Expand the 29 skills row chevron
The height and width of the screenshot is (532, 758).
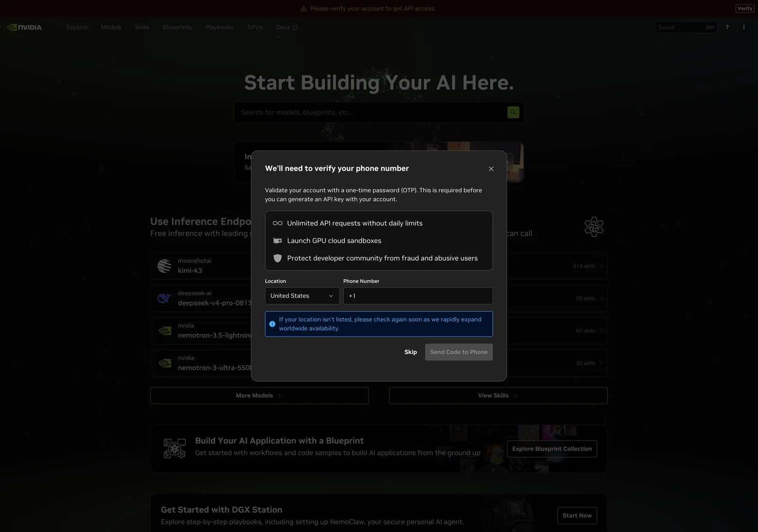[601, 299]
